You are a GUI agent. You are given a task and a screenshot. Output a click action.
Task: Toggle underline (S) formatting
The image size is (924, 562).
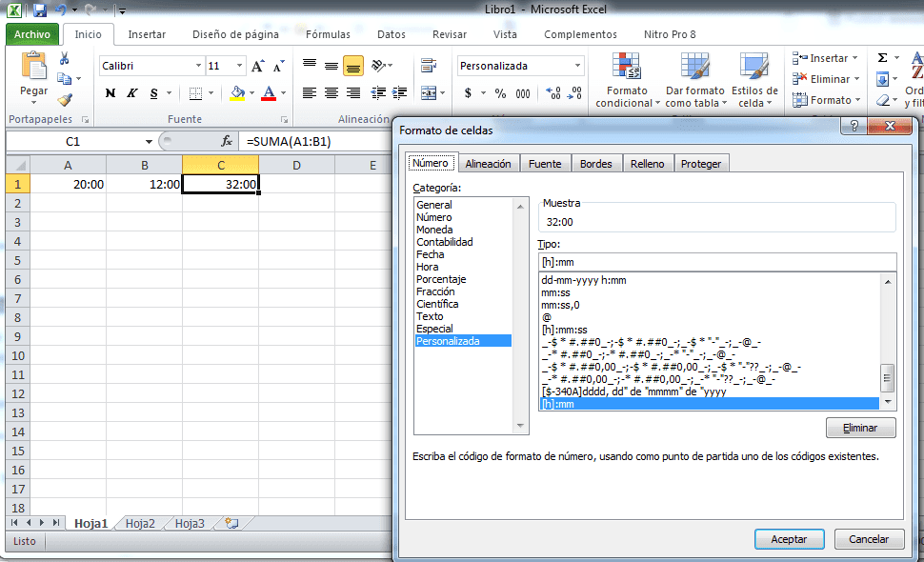pos(153,93)
